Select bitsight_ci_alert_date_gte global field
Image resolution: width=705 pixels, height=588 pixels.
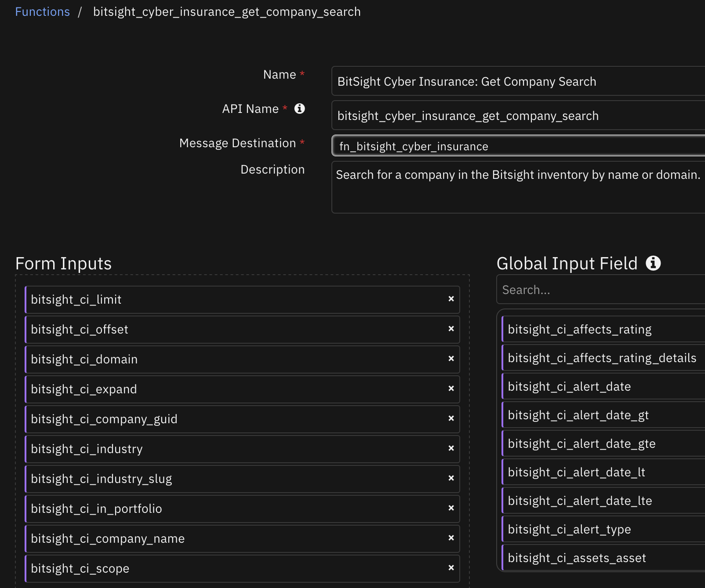(x=603, y=443)
